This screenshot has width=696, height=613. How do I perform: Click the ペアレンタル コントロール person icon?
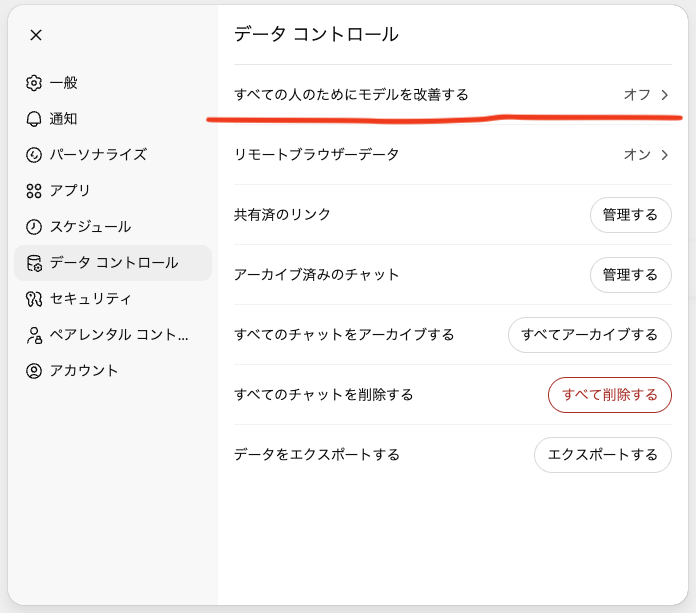click(34, 335)
